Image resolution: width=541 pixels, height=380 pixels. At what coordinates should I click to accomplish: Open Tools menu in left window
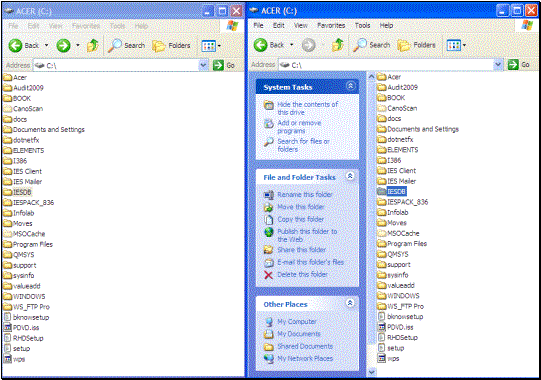click(x=117, y=26)
